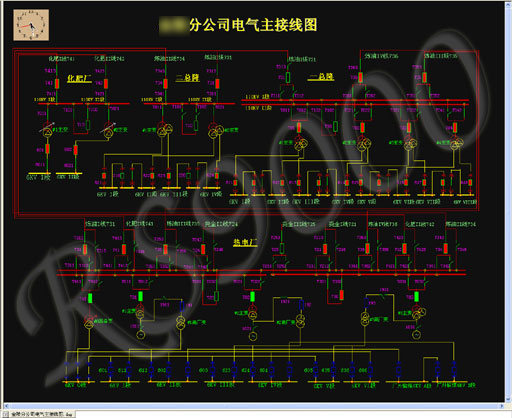Select the drawing file tab at bottom left

pos(40,414)
